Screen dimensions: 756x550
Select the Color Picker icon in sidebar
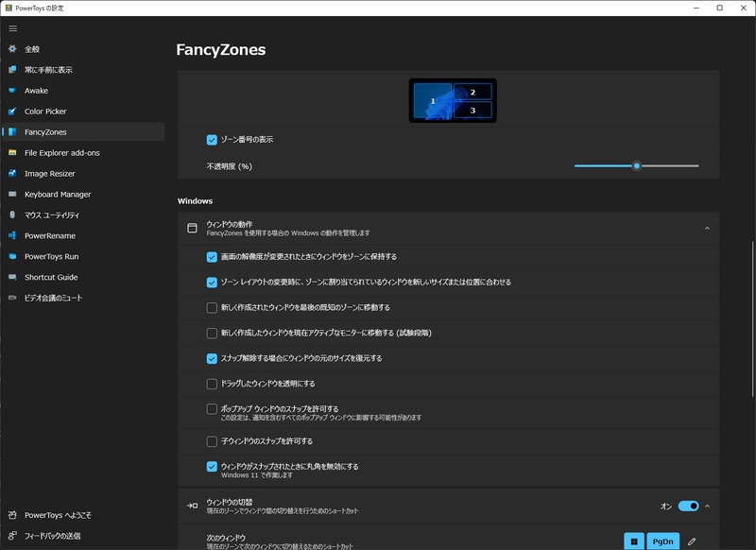(13, 111)
